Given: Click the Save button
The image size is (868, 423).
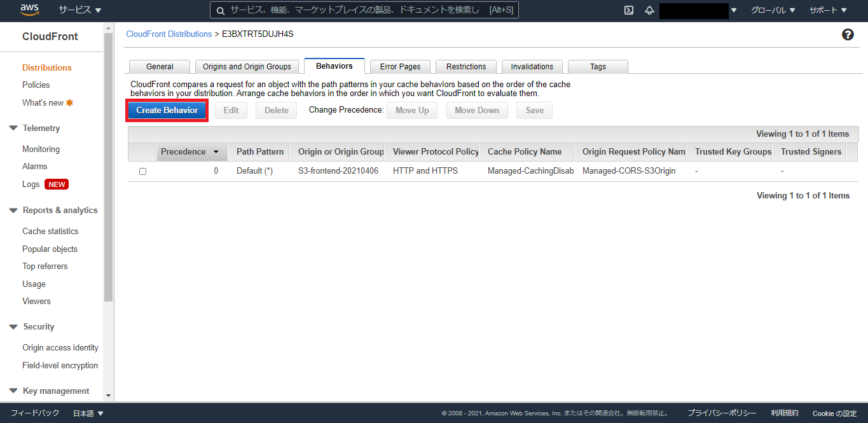Looking at the screenshot, I should click(x=535, y=110).
